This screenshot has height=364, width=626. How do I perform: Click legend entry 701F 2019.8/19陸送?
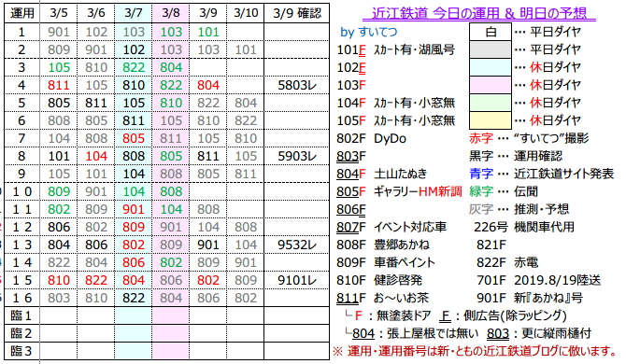(x=538, y=280)
